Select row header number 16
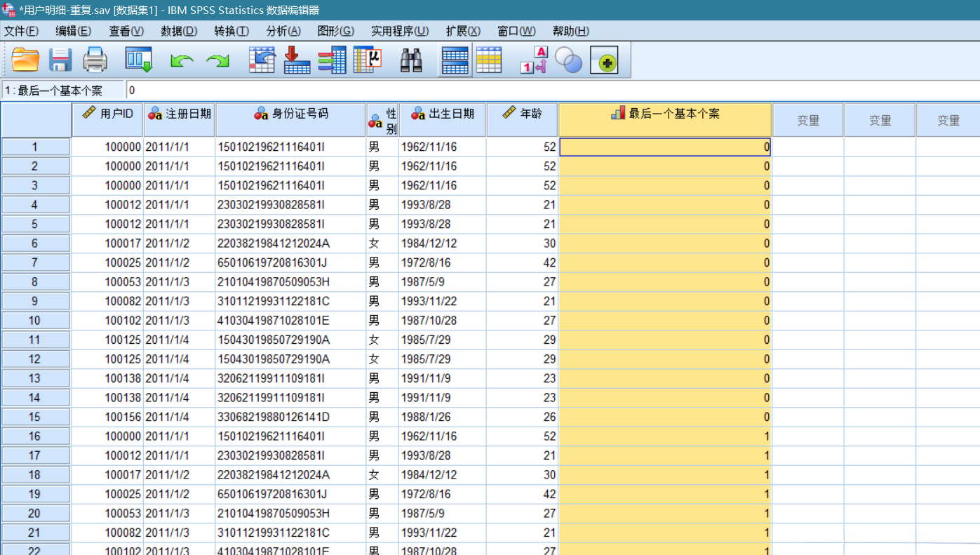Screen dimensions: 980x555 (x=35, y=436)
